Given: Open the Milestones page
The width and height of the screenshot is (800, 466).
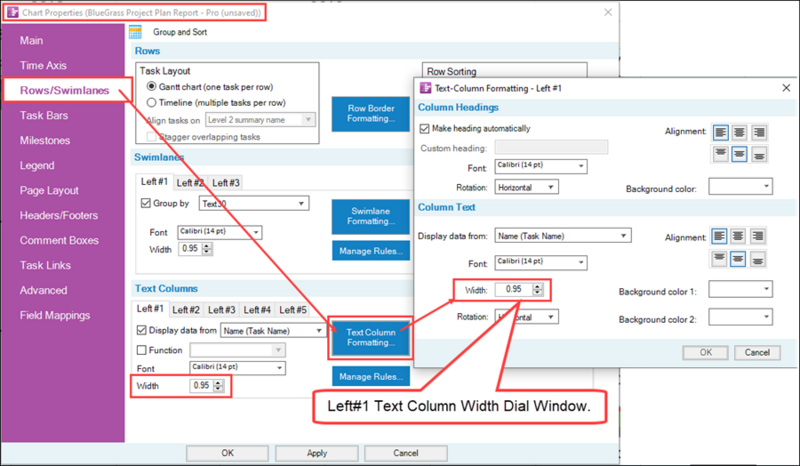Looking at the screenshot, I should 45,140.
